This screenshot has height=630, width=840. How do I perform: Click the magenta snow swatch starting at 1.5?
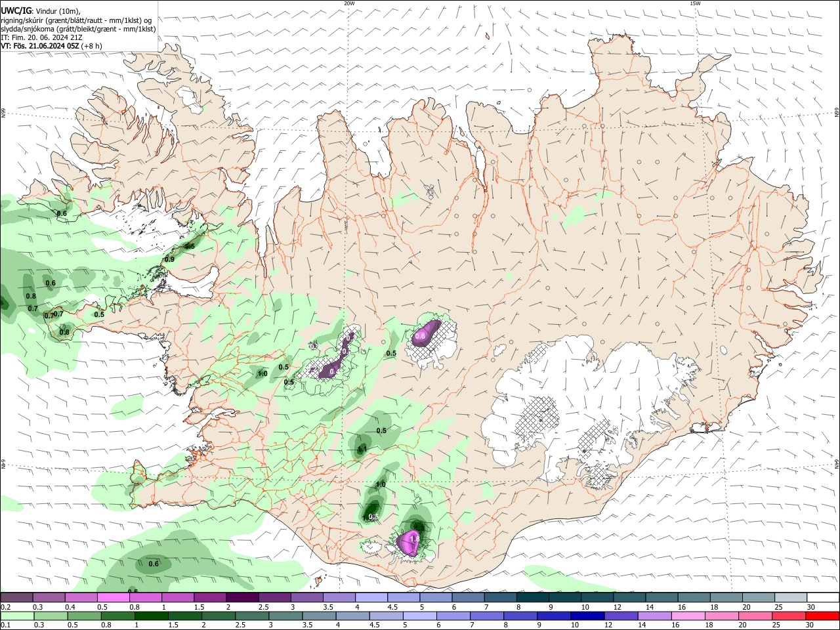210,598
